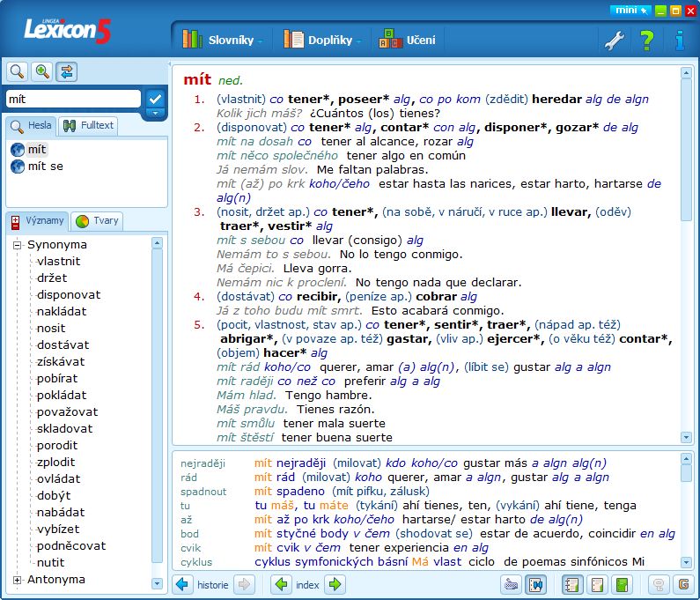The image size is (700, 600).
Task: Open help with the green question mark
Action: coord(646,41)
